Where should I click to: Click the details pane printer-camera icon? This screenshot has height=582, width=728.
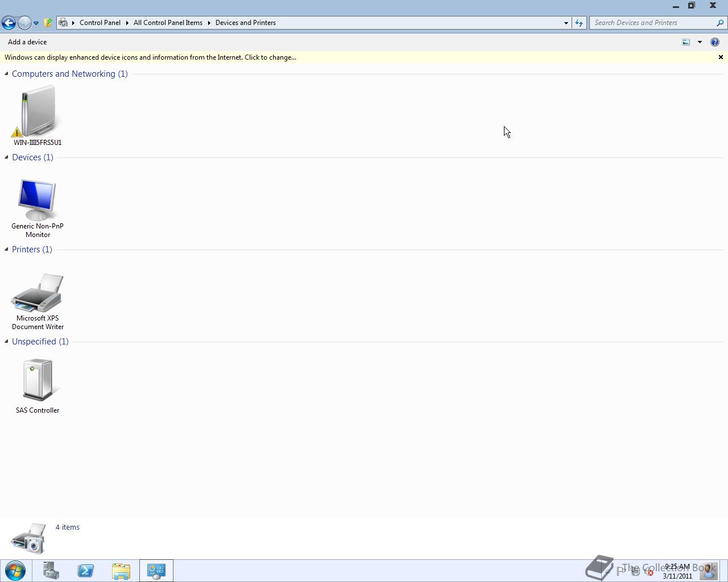[x=28, y=538]
